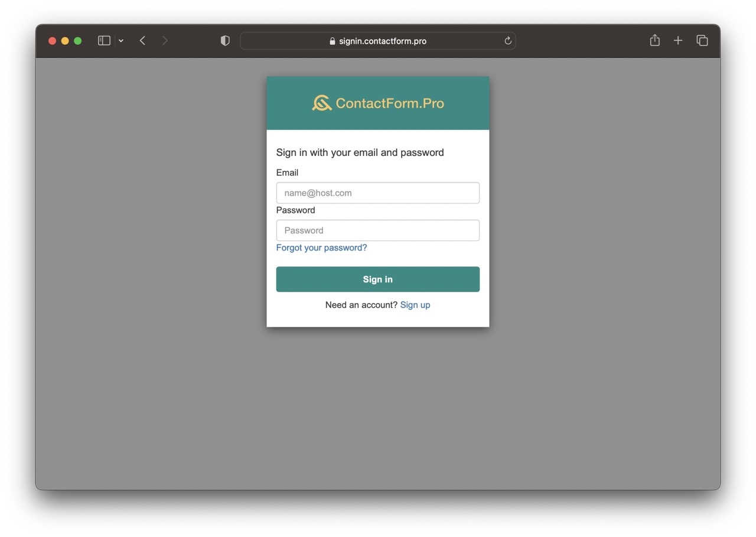Open the sidebar options chevron dropdown
The height and width of the screenshot is (537, 756).
[121, 40]
